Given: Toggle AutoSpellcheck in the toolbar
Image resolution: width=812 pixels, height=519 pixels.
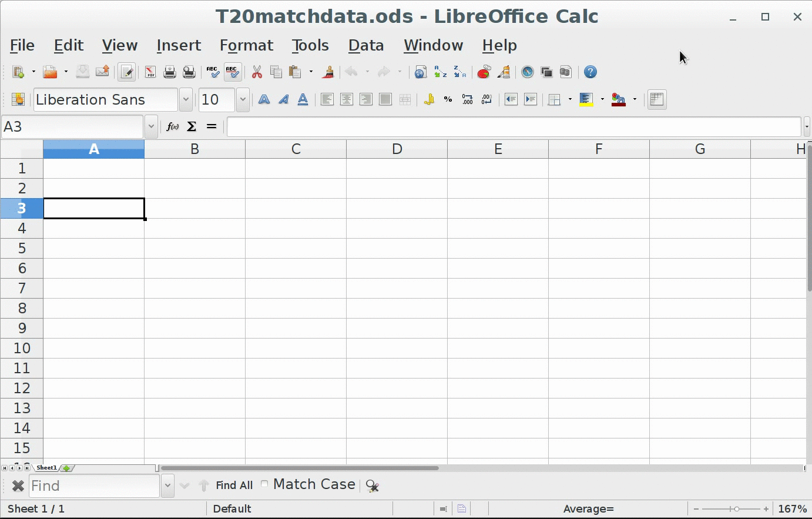Looking at the screenshot, I should 232,72.
